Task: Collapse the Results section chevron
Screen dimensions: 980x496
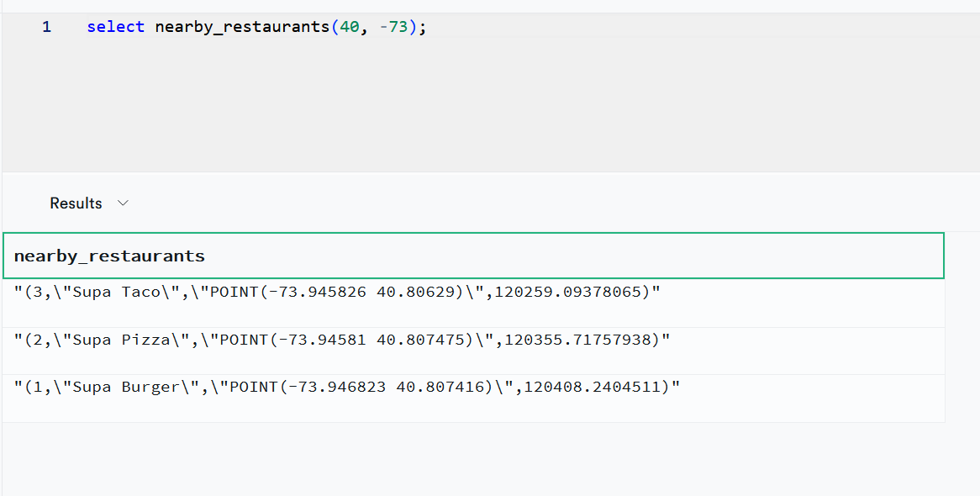Action: (x=123, y=203)
